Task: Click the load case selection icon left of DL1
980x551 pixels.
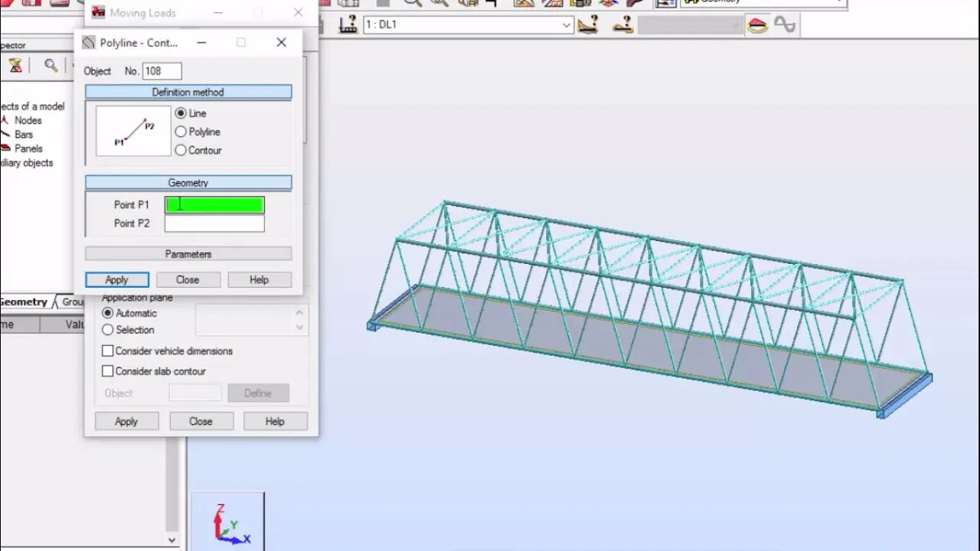Action: (x=348, y=25)
